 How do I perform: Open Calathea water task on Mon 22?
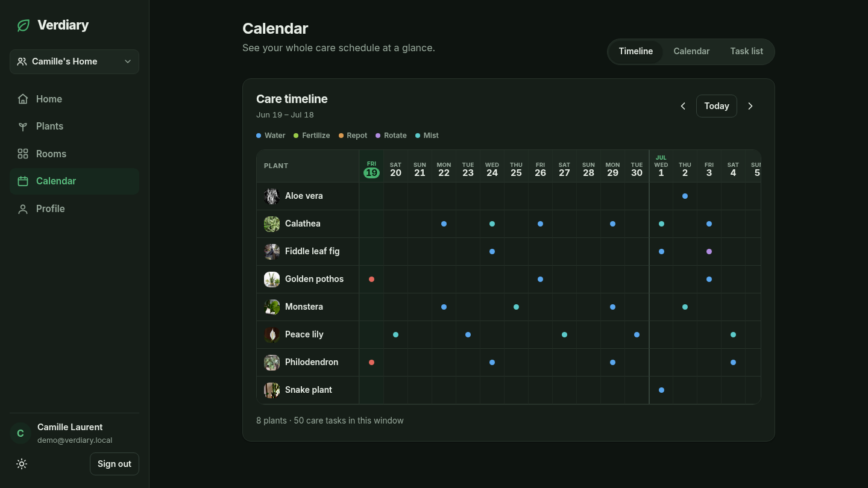[x=444, y=224]
